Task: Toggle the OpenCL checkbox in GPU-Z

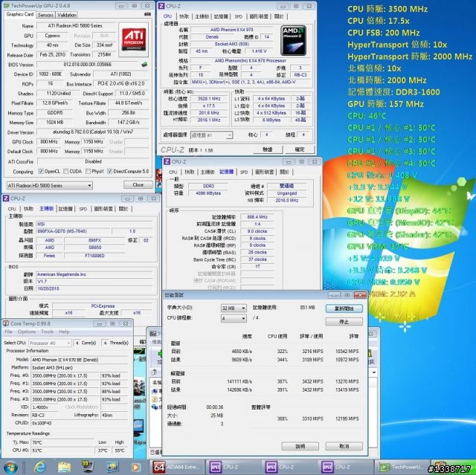Action: tap(41, 172)
